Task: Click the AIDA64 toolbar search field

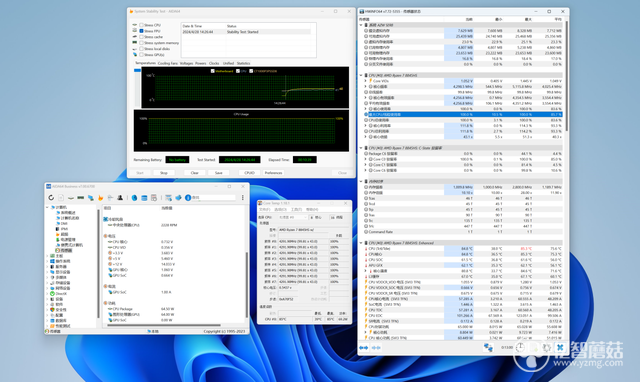Action: [213, 198]
